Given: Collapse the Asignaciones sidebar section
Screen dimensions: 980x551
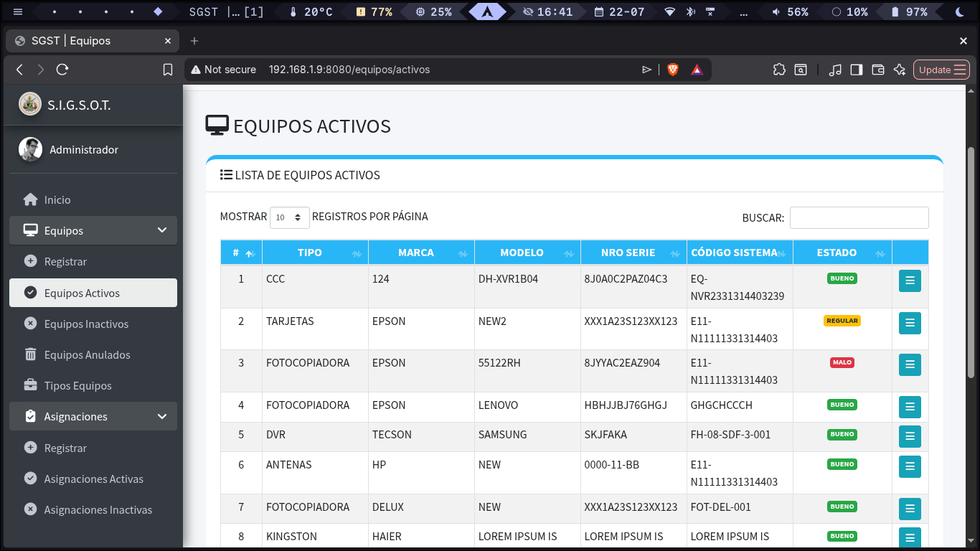Looking at the screenshot, I should (x=93, y=416).
